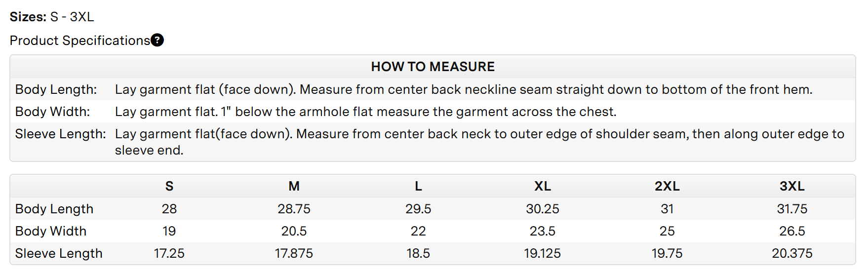Click the Product Specifications help icon
The height and width of the screenshot is (276, 868).
click(158, 40)
